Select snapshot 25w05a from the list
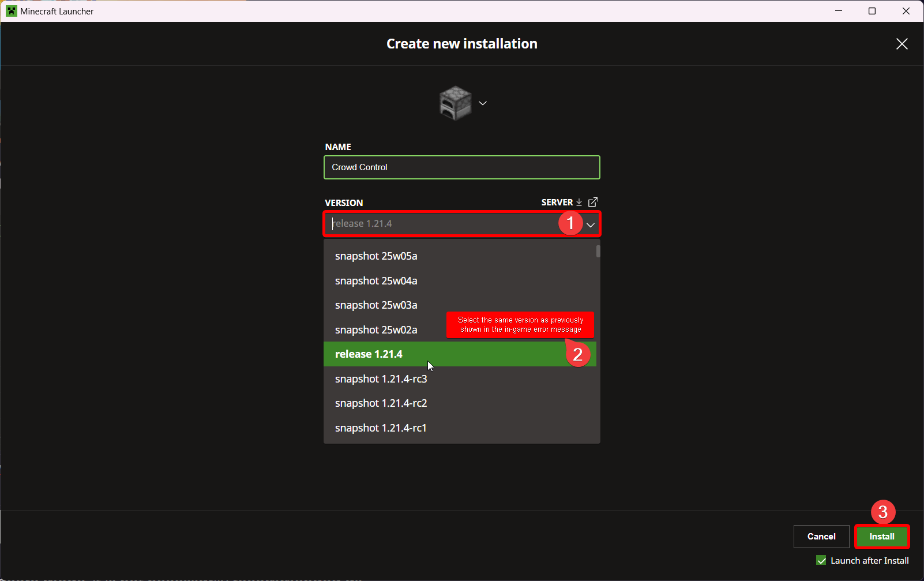Image resolution: width=924 pixels, height=581 pixels. click(376, 256)
